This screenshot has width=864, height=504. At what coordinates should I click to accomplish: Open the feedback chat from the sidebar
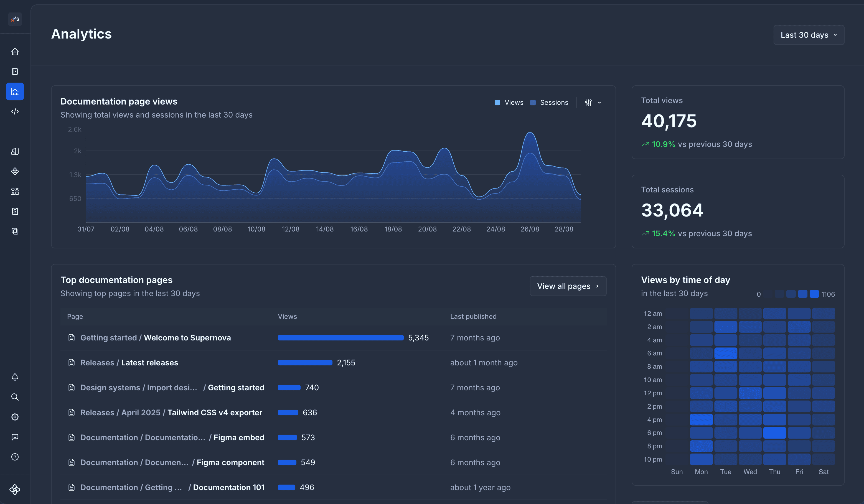tap(15, 437)
